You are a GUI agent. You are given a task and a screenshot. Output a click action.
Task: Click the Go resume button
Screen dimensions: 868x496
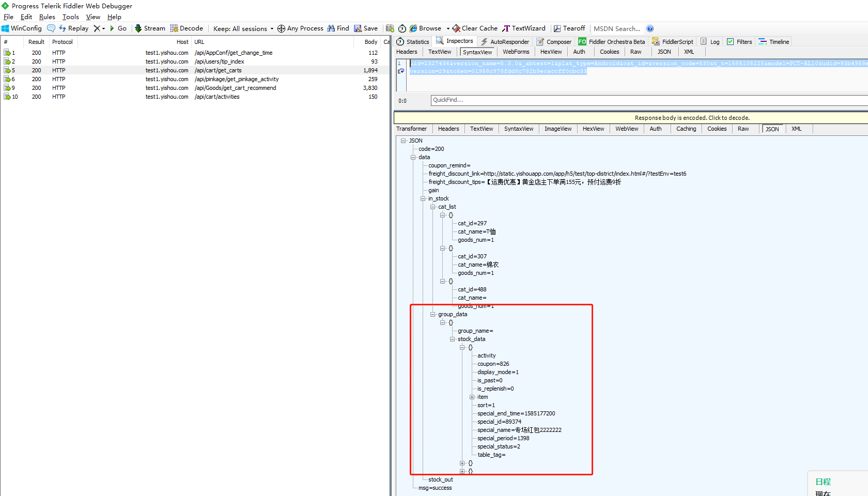(x=118, y=28)
